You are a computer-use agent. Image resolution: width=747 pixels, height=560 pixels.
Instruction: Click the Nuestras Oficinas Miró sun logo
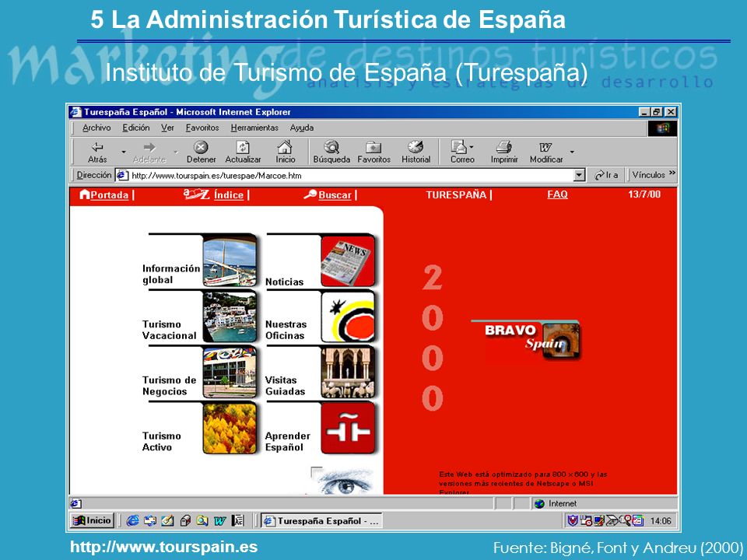[348, 317]
